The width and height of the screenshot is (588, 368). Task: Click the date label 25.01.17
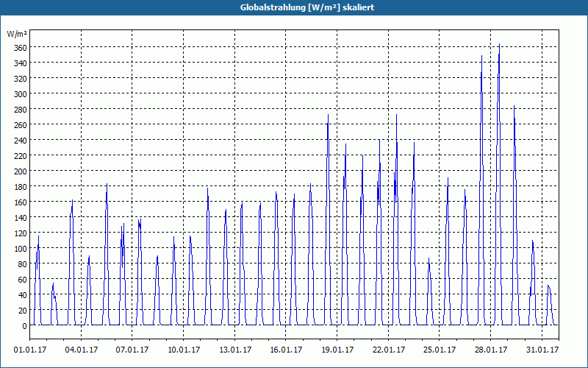point(440,350)
